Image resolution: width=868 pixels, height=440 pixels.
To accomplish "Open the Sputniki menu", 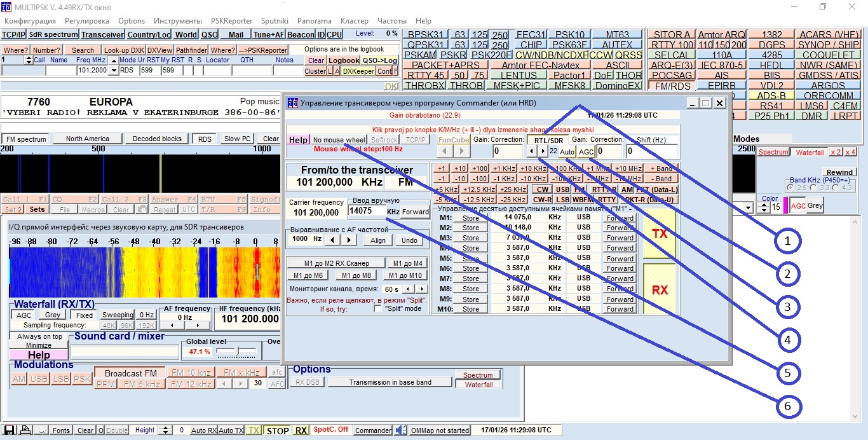I will [274, 20].
